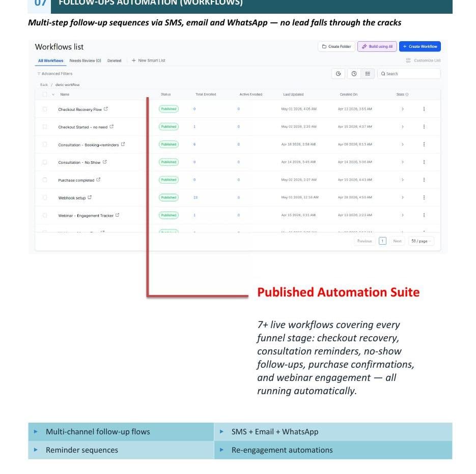Go to page 1 in pagination
Image resolution: width=476 pixels, height=474 pixels.
point(382,241)
